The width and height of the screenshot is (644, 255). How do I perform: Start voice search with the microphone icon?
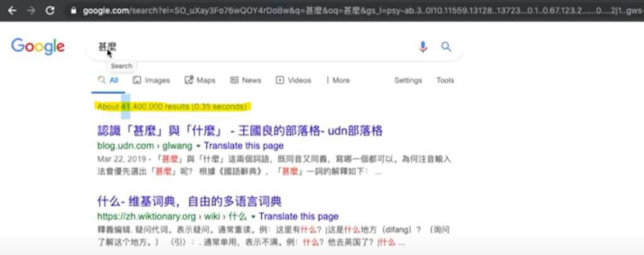point(423,47)
